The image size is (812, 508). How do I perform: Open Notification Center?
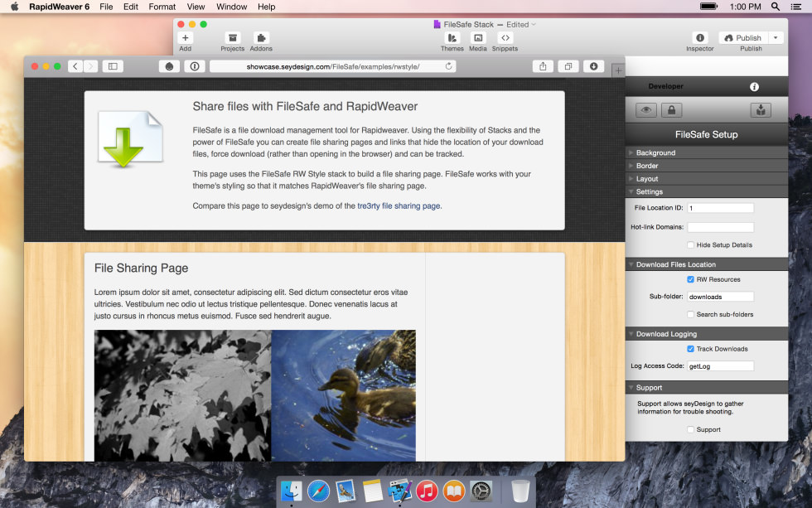[796, 7]
